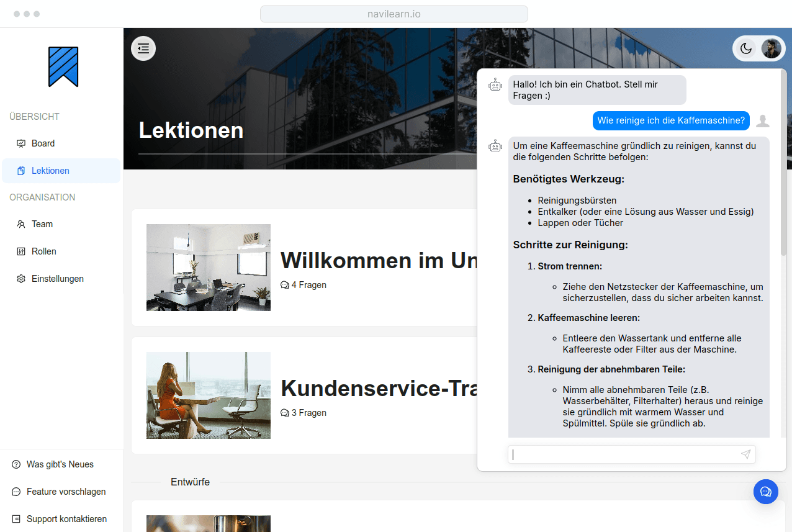Open Support kontaktieren

click(66, 519)
